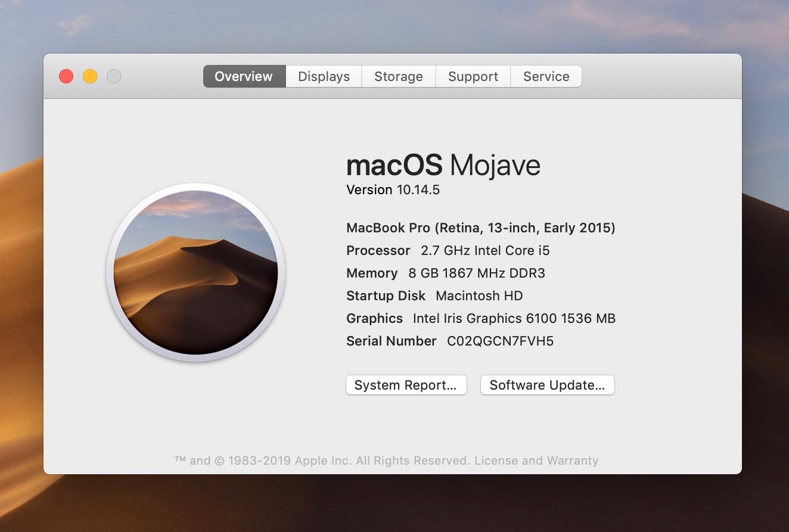Viewport: 789px width, 532px height.
Task: Click the Memory label
Action: click(x=372, y=273)
